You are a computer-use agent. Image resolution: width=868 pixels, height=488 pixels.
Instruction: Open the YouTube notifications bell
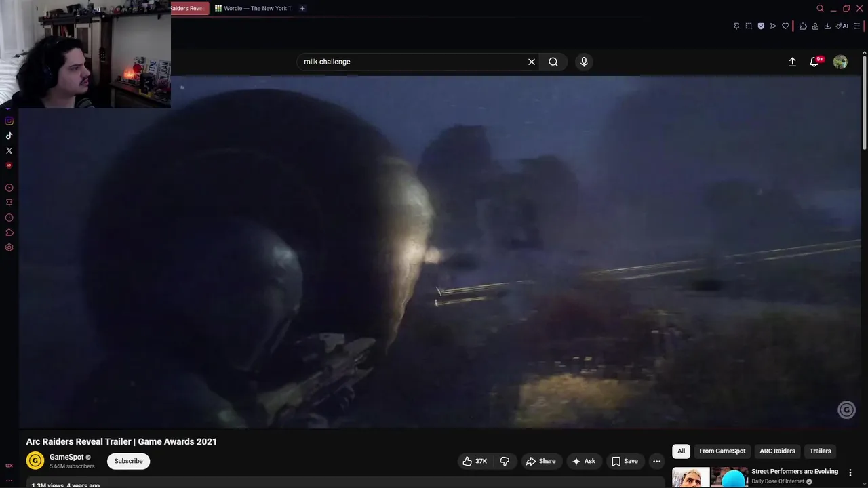[x=814, y=62]
